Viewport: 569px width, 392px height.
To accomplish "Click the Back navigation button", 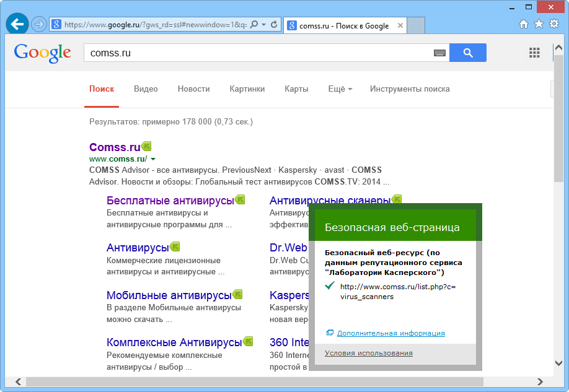I will pyautogui.click(x=16, y=24).
